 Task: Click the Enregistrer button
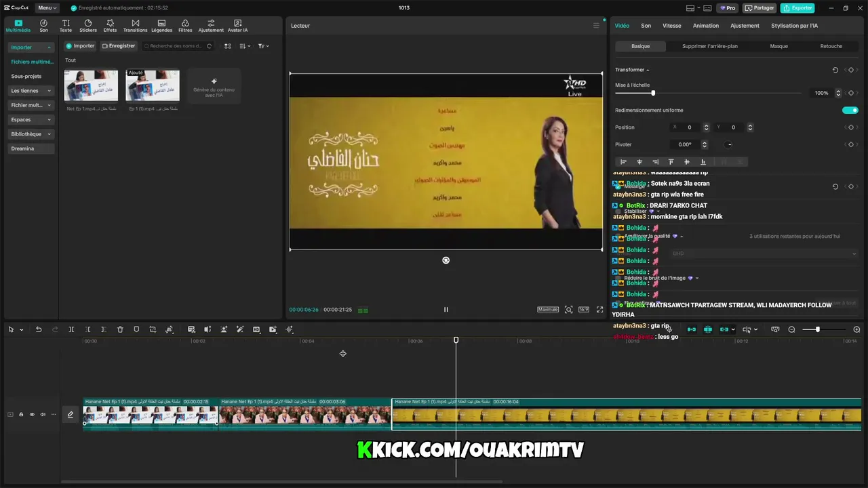click(x=119, y=46)
